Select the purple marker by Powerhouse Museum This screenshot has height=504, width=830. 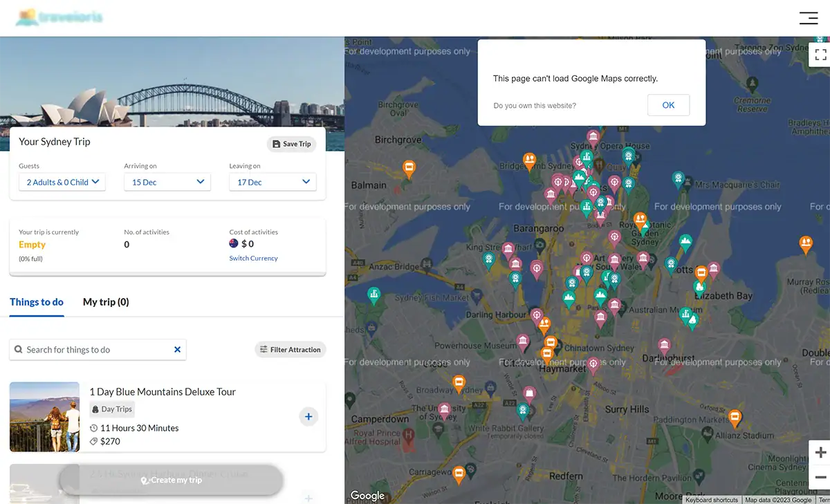[x=523, y=342]
